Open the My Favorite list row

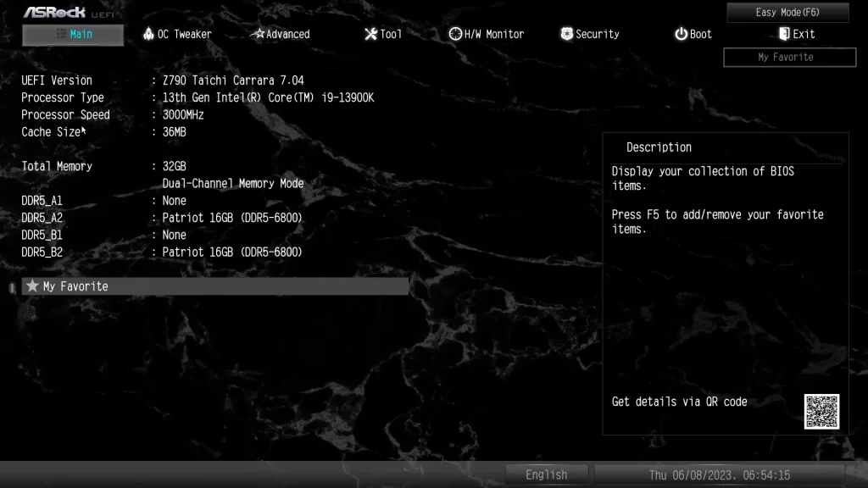(x=215, y=286)
